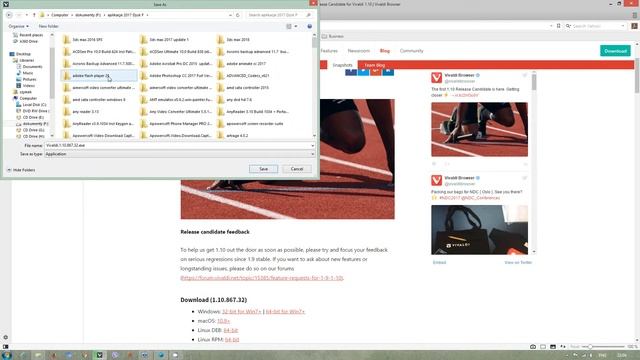Switch to Team blog tab
The width and height of the screenshot is (640, 360).
(x=374, y=65)
